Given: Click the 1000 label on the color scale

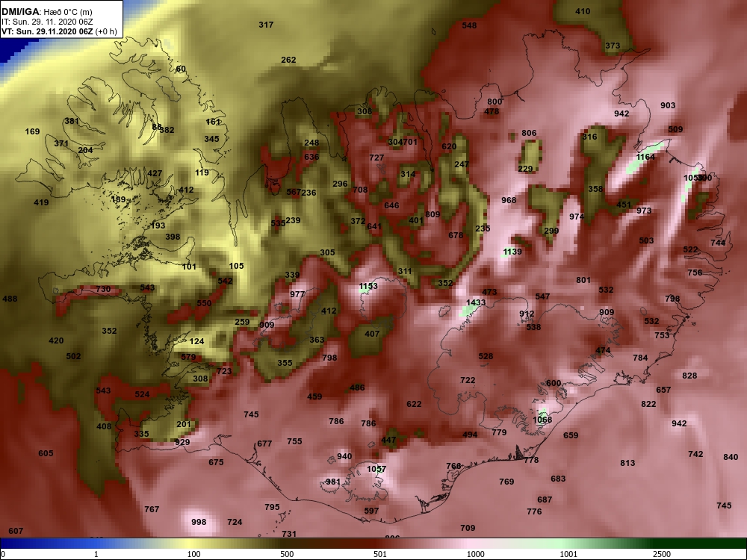Looking at the screenshot, I should (x=475, y=554).
